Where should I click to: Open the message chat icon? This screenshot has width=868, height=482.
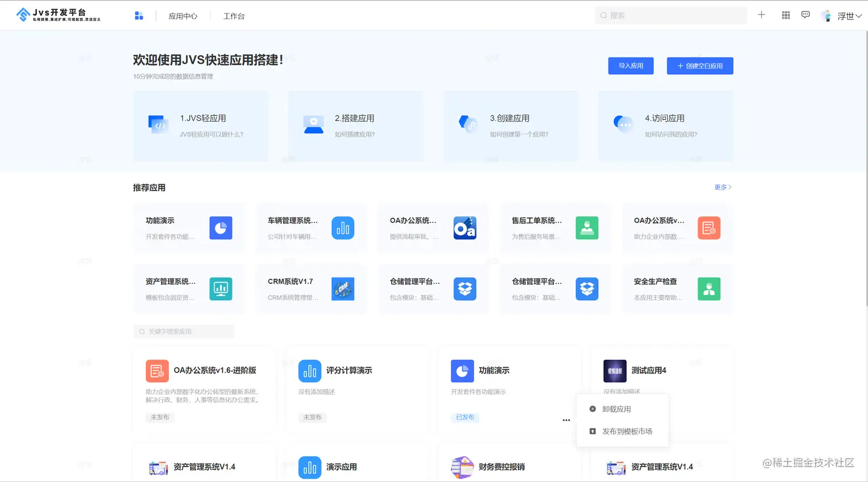click(x=805, y=15)
